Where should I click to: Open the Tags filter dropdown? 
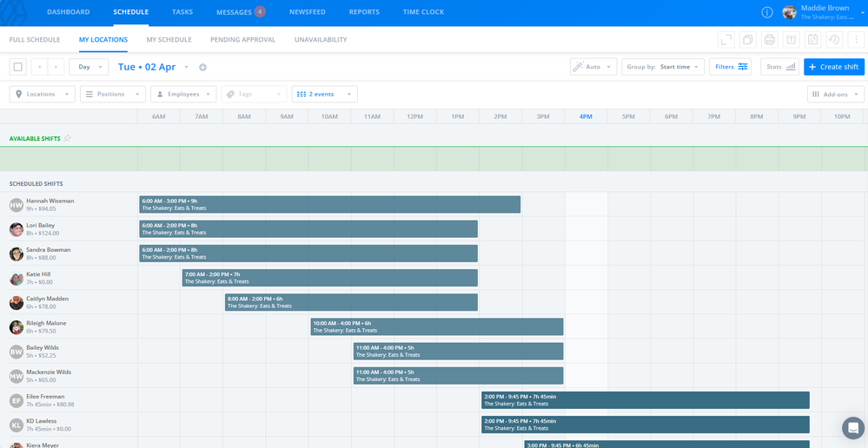pos(254,94)
